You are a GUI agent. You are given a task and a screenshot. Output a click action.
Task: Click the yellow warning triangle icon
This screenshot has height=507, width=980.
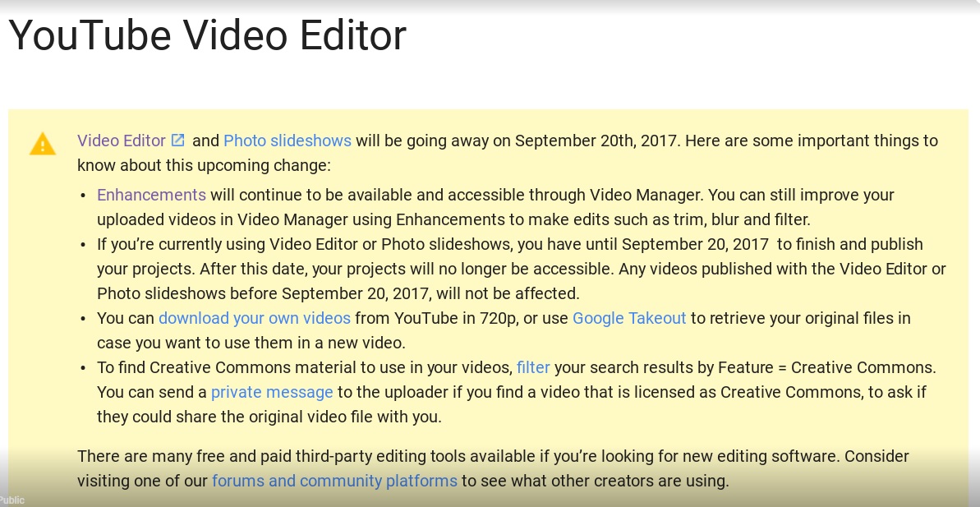tap(43, 144)
